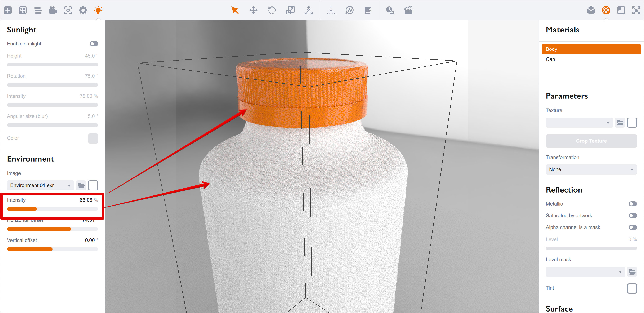Viewport: 644px width, 313px height.
Task: Choose the rotate tool icon
Action: coord(272,10)
